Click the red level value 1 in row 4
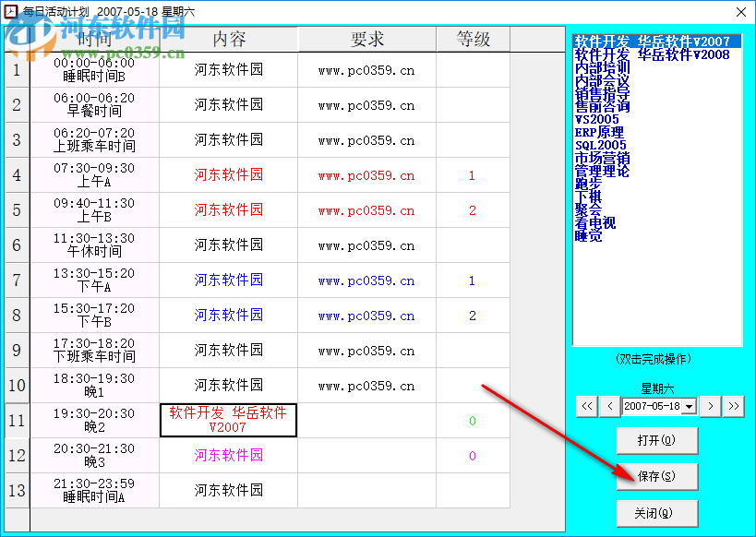The image size is (756, 537). (473, 175)
